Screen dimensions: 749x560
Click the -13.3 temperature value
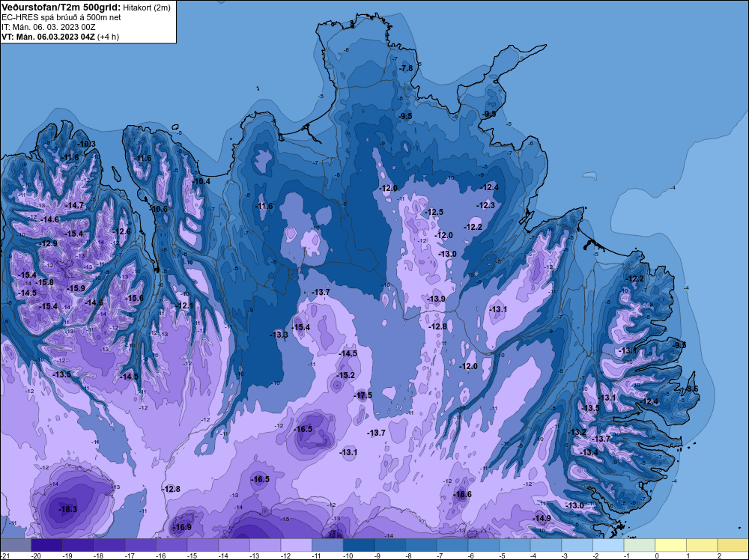pos(279,335)
